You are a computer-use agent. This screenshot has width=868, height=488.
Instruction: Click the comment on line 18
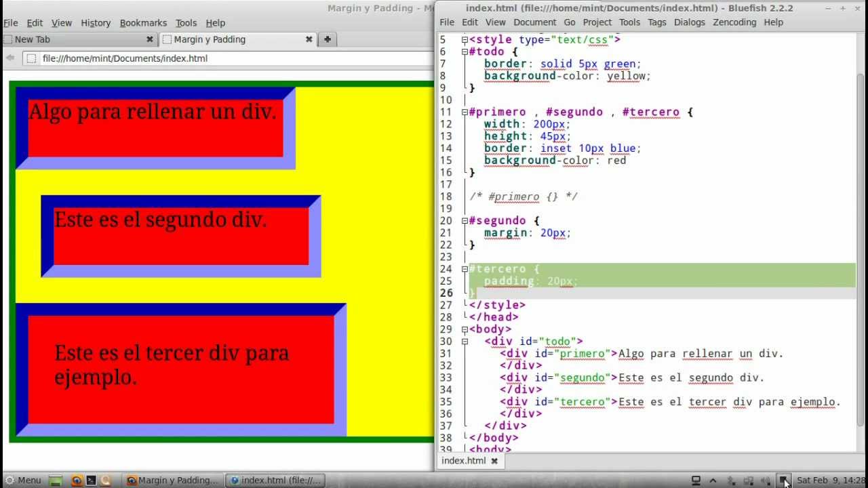tap(524, 197)
